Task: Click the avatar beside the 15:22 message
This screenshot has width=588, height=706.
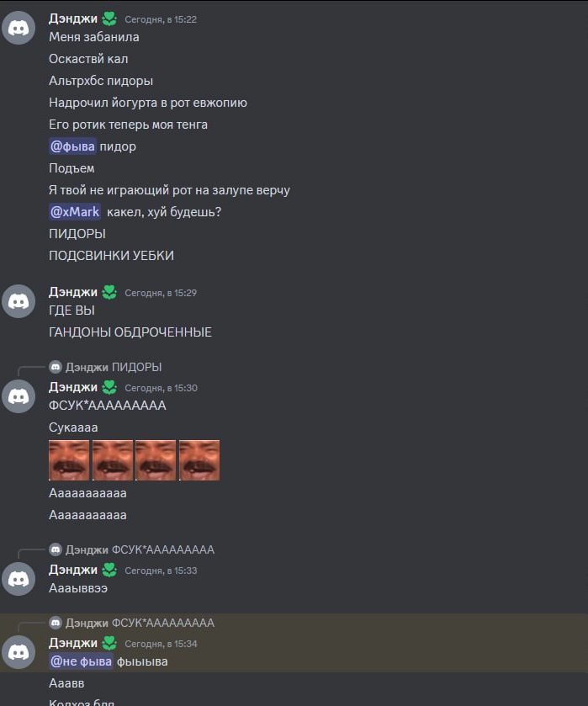Action: point(19,28)
